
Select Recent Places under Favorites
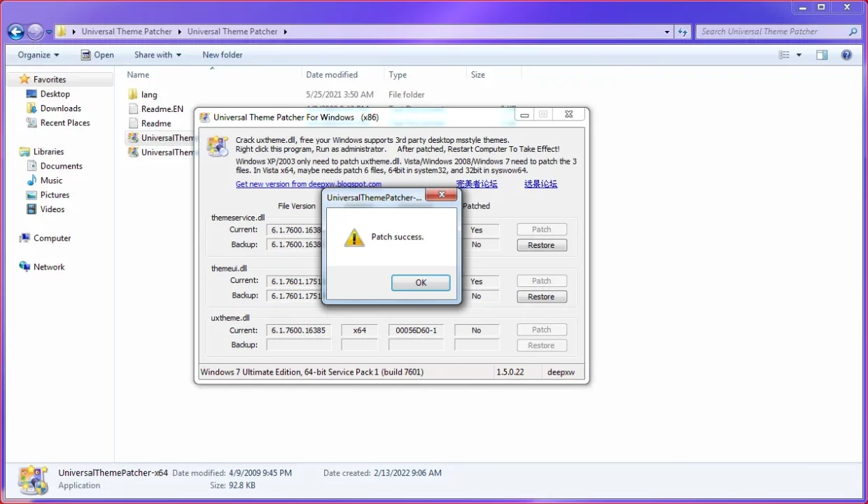point(64,122)
